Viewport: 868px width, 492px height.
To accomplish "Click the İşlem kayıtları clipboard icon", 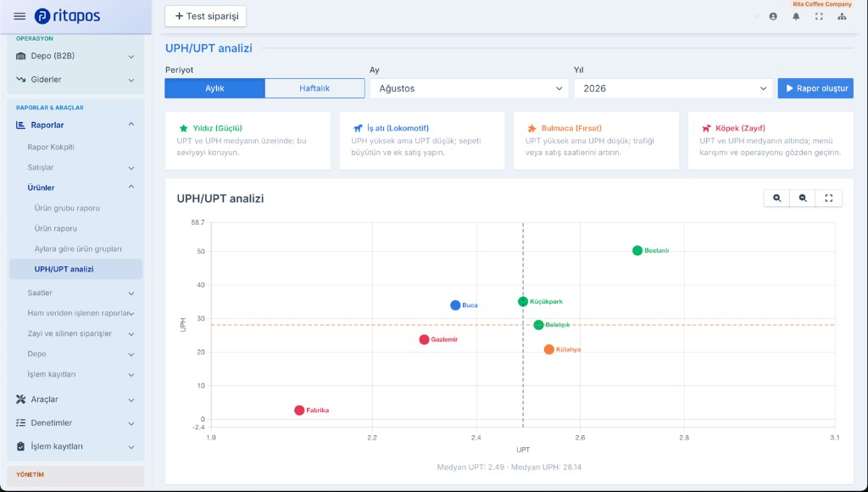I will click(x=21, y=446).
